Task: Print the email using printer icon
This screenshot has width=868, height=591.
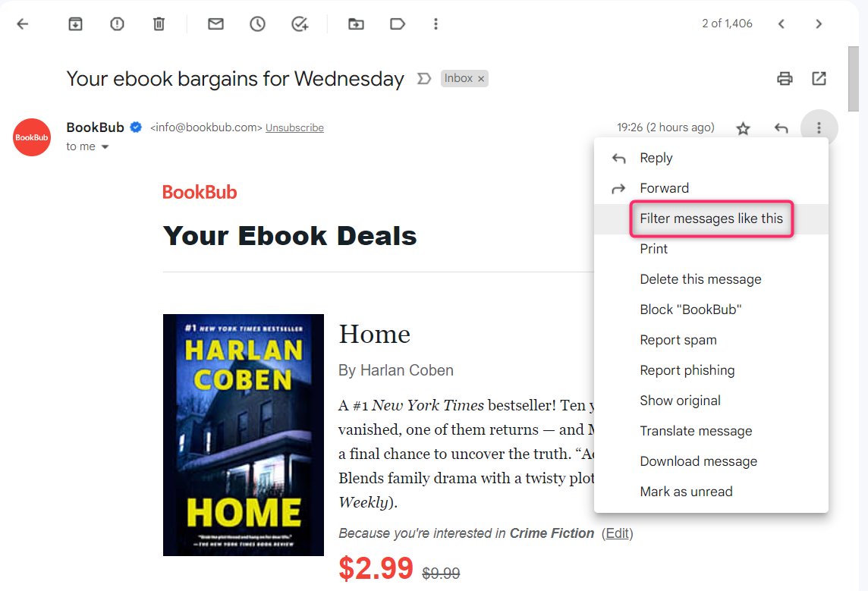Action: click(x=785, y=78)
